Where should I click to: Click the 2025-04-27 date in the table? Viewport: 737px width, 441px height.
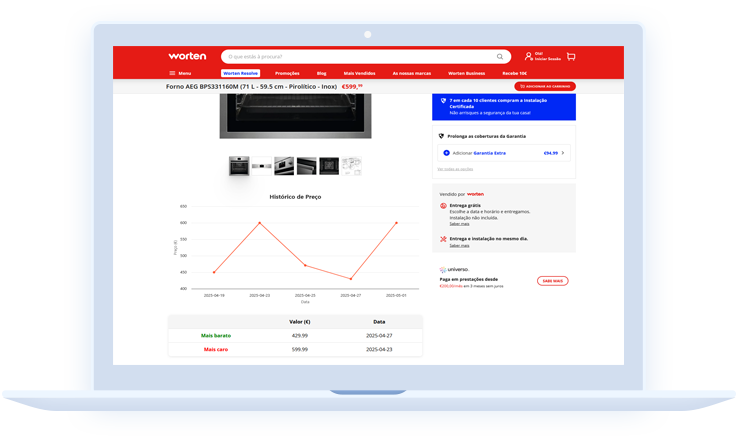click(379, 336)
